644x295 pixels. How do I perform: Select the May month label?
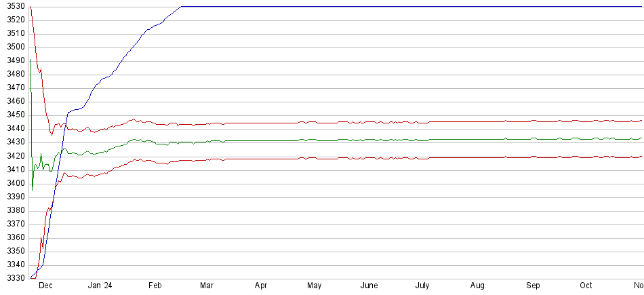tap(314, 286)
